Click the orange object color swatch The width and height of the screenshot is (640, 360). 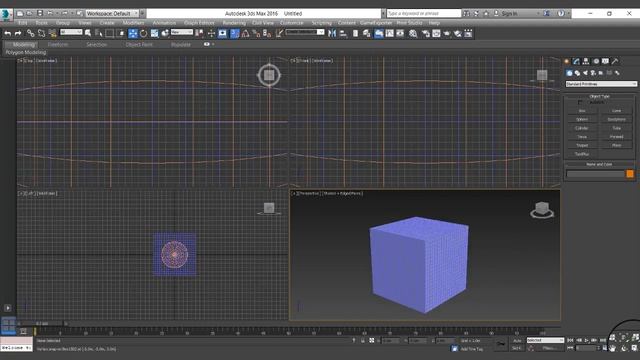pyautogui.click(x=630, y=174)
